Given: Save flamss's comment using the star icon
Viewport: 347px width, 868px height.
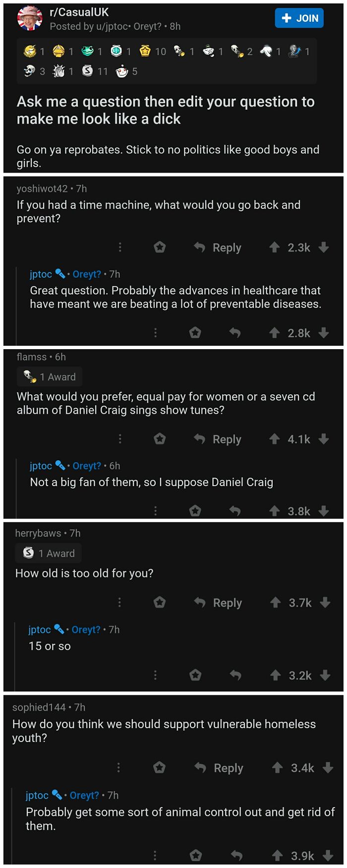Looking at the screenshot, I should (x=160, y=439).
